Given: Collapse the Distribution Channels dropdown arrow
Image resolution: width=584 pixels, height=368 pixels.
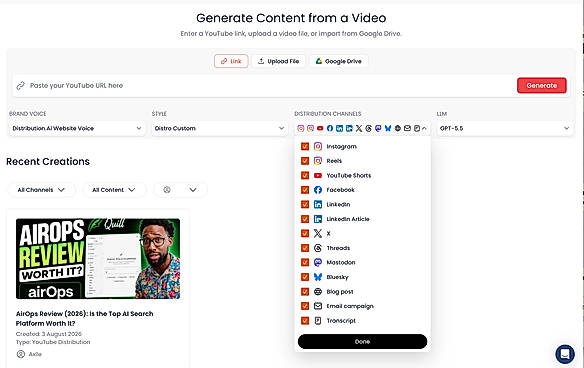Looking at the screenshot, I should point(424,128).
